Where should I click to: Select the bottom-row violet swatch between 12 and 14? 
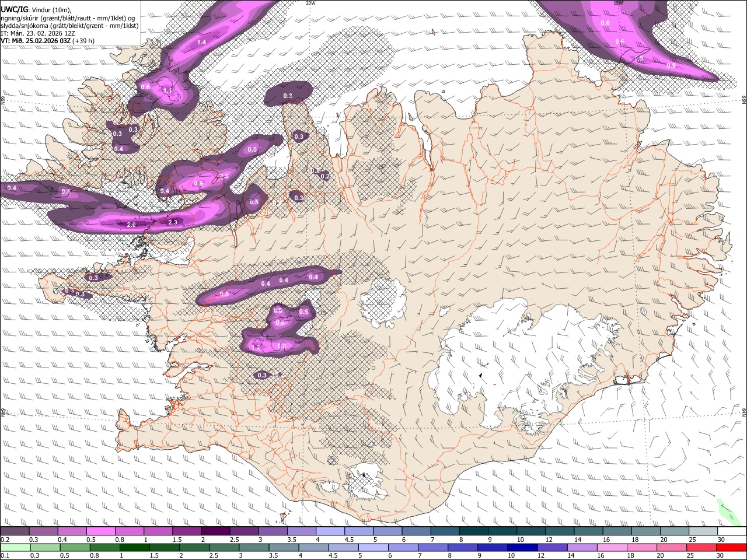[x=551, y=547]
